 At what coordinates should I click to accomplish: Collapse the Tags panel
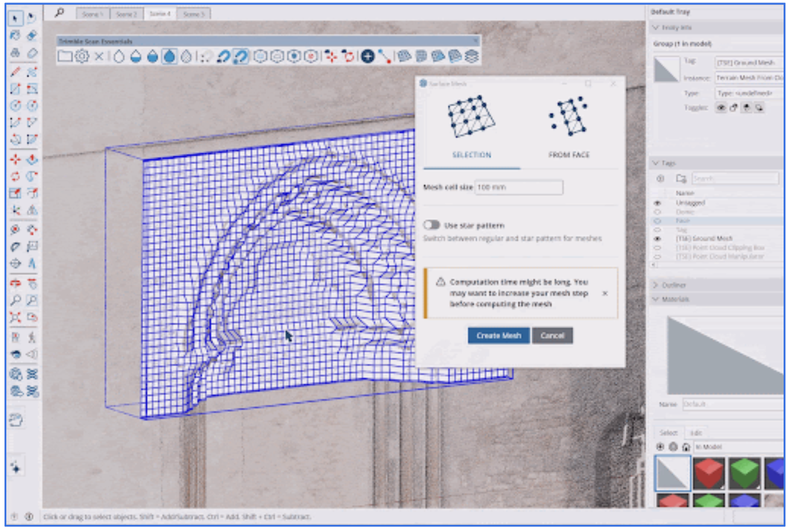(656, 163)
